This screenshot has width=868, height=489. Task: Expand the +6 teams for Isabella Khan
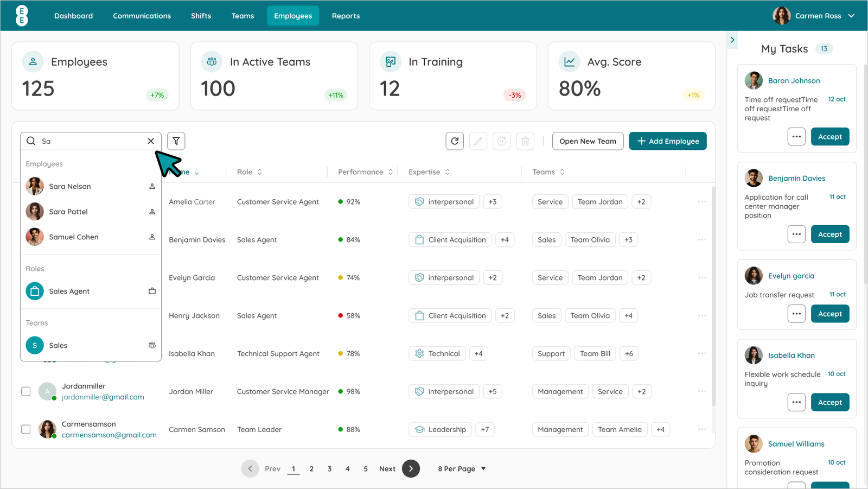click(x=629, y=354)
